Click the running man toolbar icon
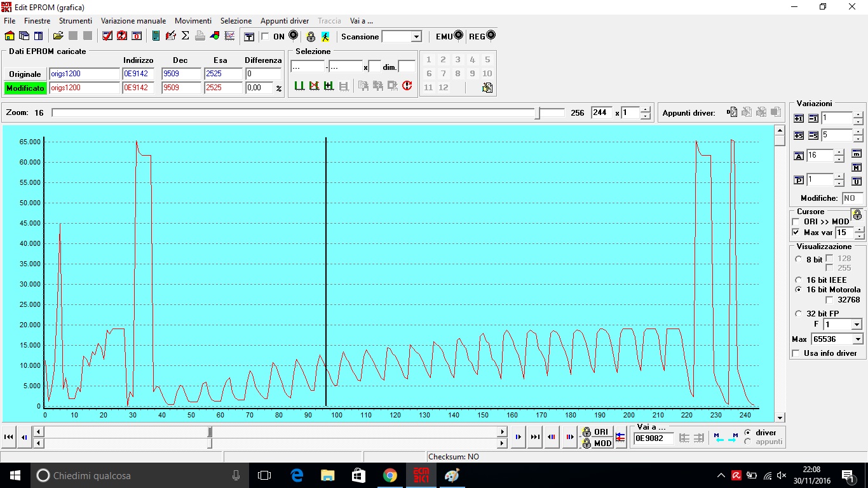The image size is (868, 488). tap(325, 37)
